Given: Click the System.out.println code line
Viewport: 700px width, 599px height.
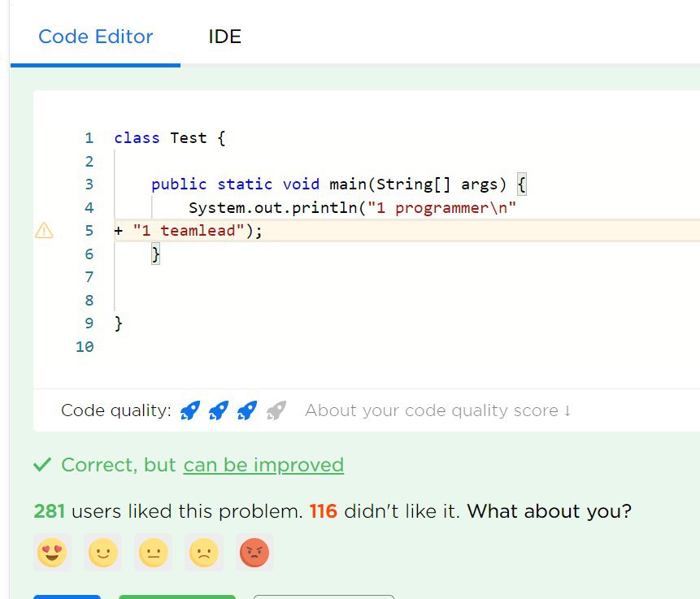Looking at the screenshot, I should [352, 207].
